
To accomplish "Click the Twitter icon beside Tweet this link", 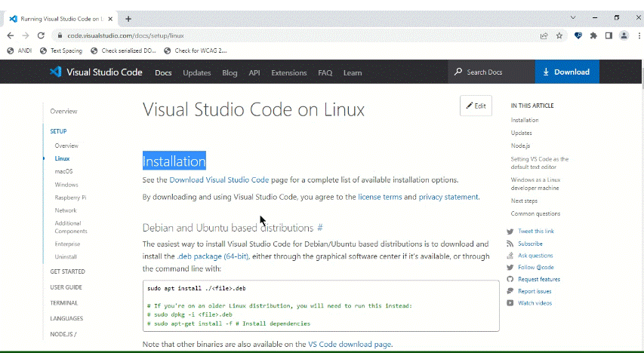I will tap(510, 232).
